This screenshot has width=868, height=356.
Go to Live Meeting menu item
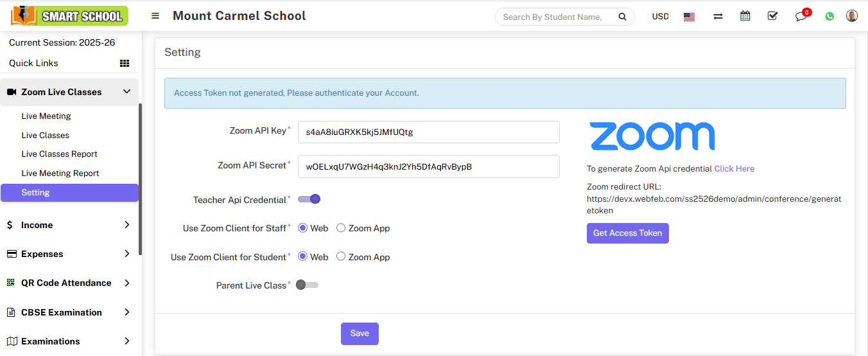[x=46, y=116]
